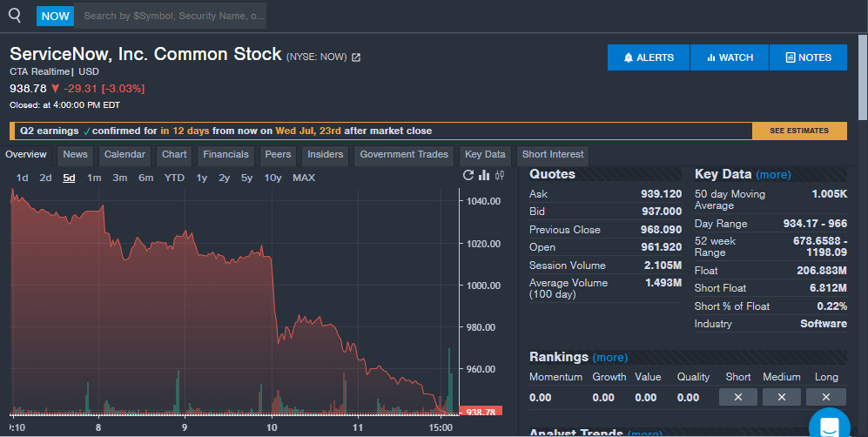Screen dimensions: 868x437
Task: Select the 1d chart range
Action: coord(22,178)
